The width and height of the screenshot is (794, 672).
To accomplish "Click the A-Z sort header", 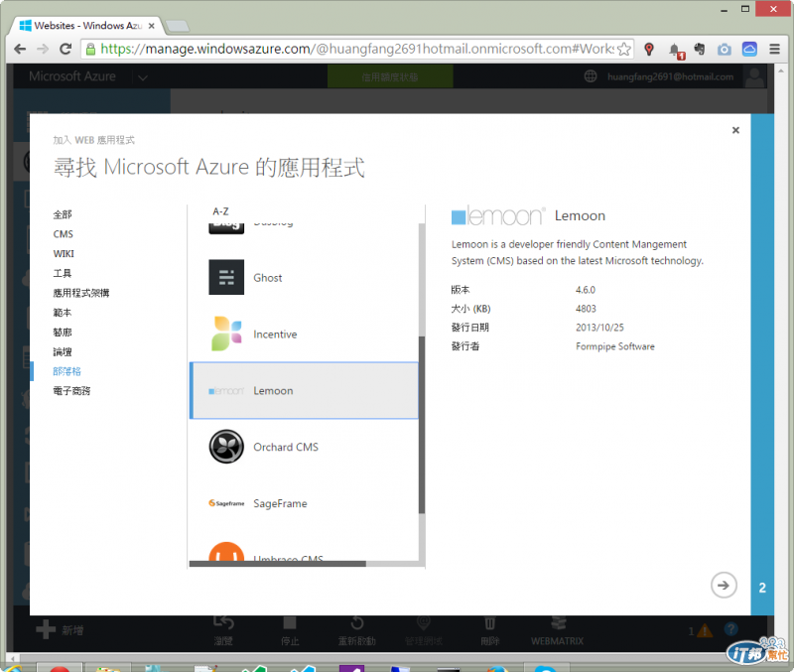I will pyautogui.click(x=220, y=211).
